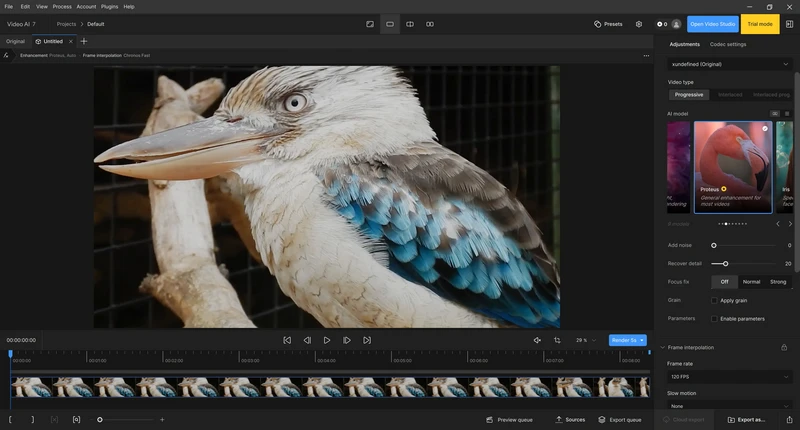The image size is (800, 430).
Task: Open the Presets panel
Action: pyautogui.click(x=608, y=24)
